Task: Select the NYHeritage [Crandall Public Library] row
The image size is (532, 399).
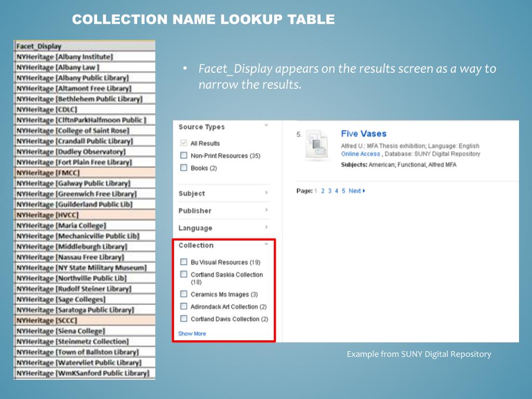Action: pos(85,141)
